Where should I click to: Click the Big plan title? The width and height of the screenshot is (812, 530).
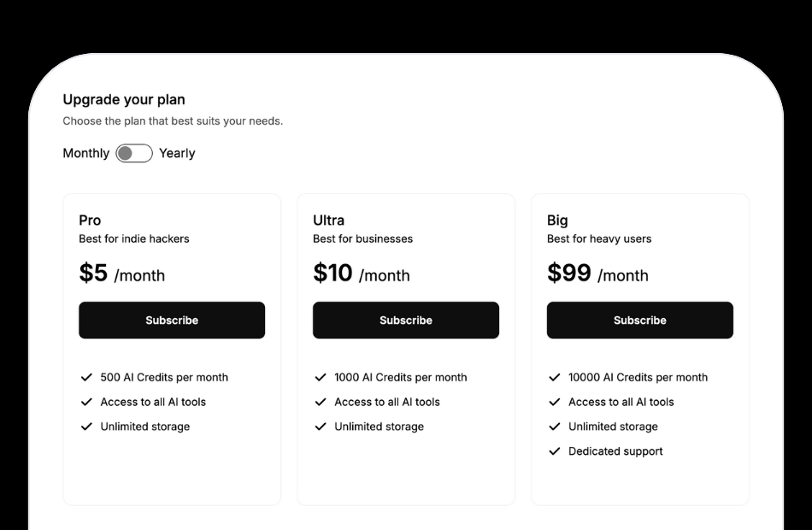click(x=556, y=220)
